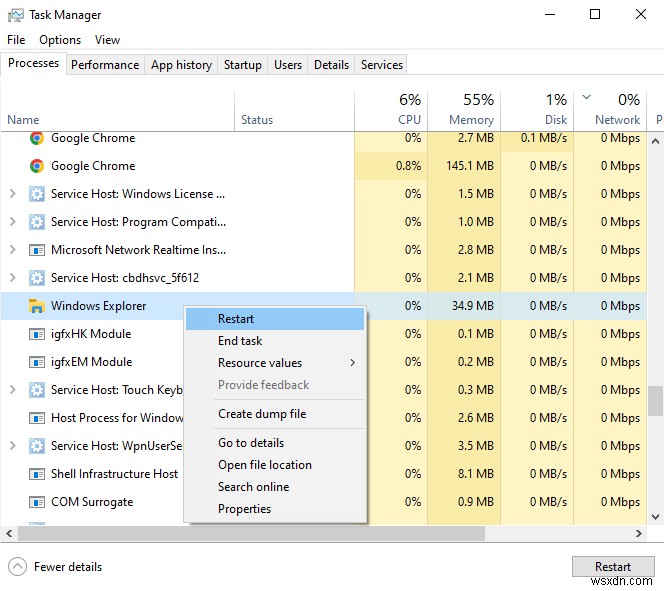Open the Options menu
Image resolution: width=664 pixels, height=591 pixels.
point(60,40)
